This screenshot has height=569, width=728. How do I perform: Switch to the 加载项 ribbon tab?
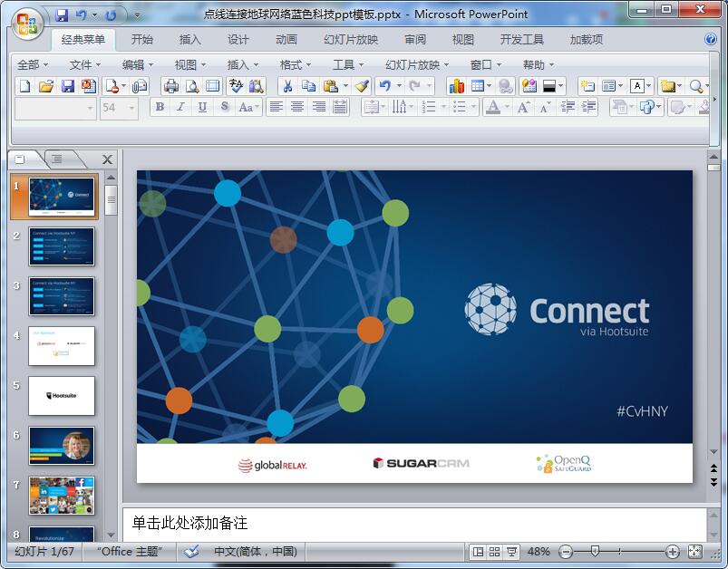click(587, 40)
